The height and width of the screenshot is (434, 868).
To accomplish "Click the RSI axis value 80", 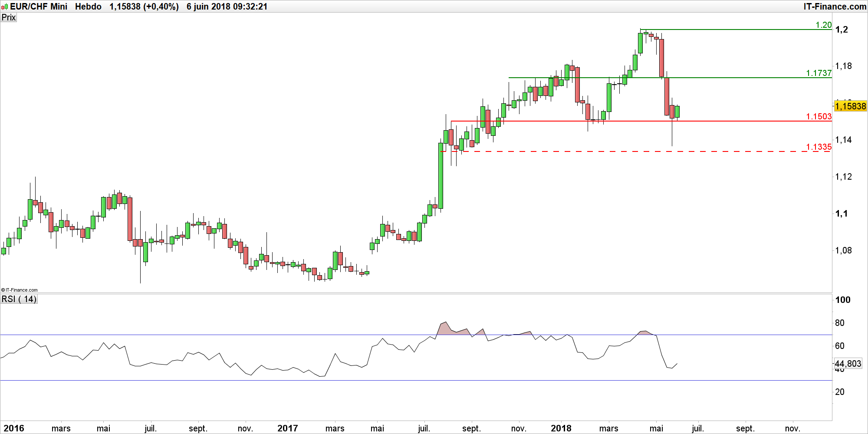I will 840,323.
